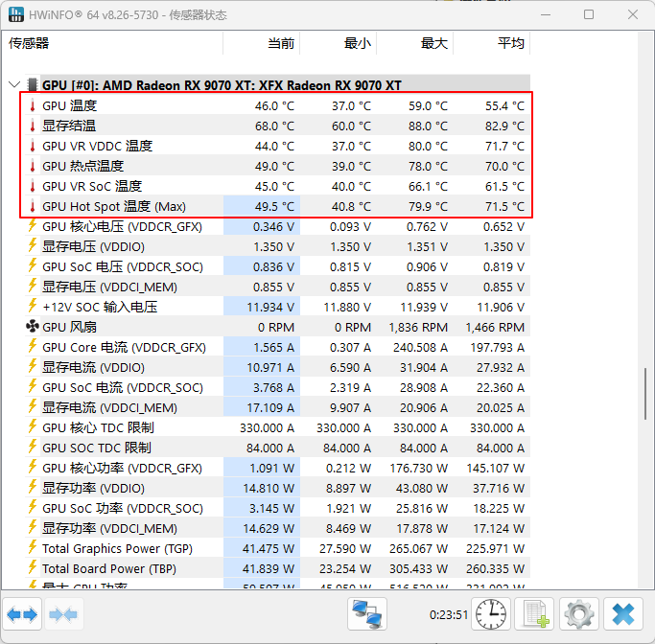Select 显存电流 (VDDCI_MEM) row label
655x644 pixels.
coord(110,407)
